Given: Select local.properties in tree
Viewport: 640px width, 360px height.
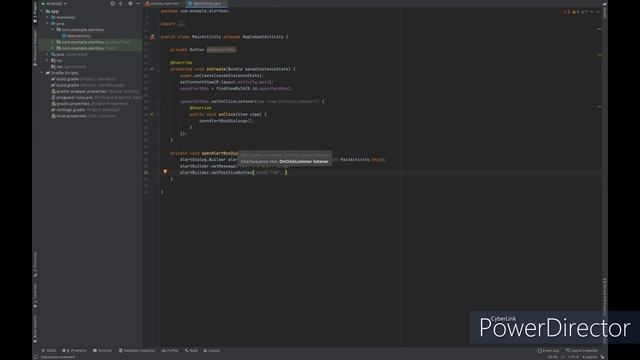Looking at the screenshot, I should [83, 116].
